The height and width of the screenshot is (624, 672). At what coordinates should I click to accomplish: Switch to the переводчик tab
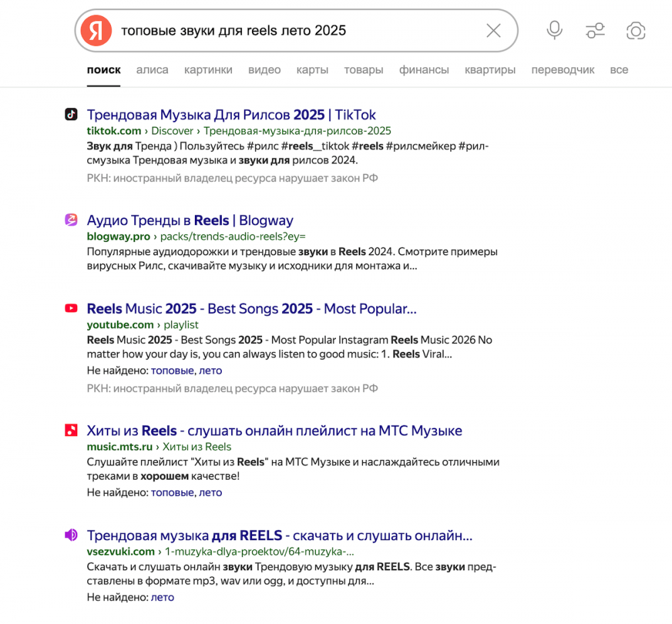point(562,70)
